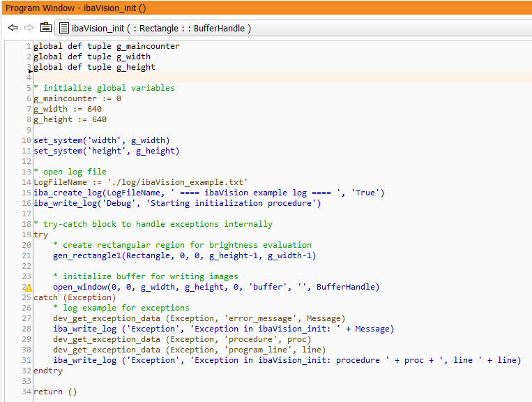The image size is (532, 402).
Task: Click the iba_create_log line of code
Action: 208,193
